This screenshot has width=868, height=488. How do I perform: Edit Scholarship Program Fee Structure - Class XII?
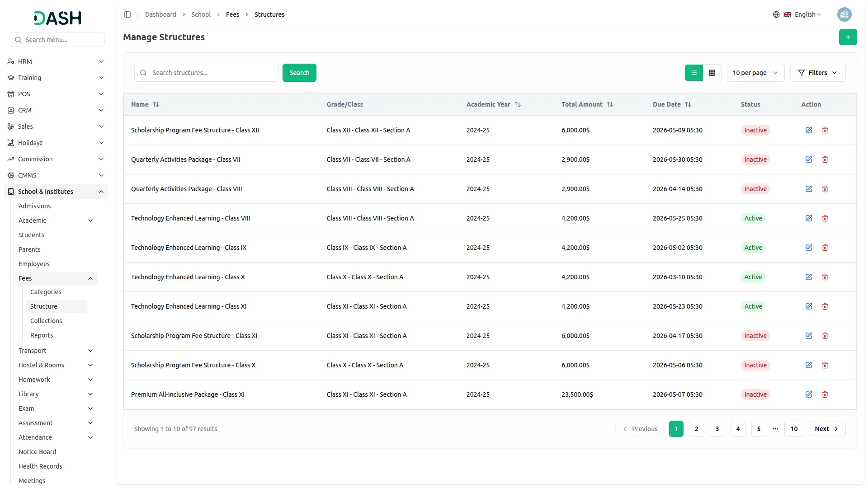809,130
